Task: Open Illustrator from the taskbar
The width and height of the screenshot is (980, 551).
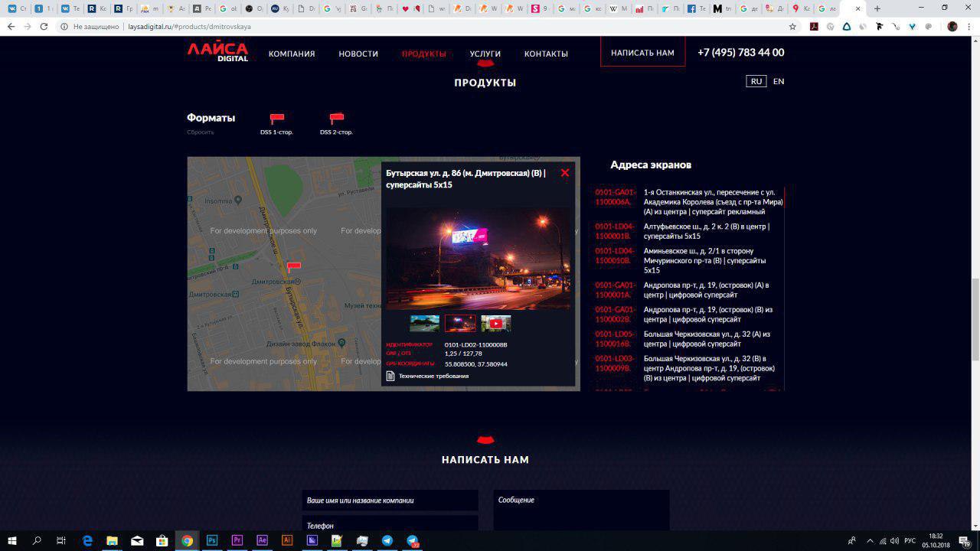Action: 287,540
